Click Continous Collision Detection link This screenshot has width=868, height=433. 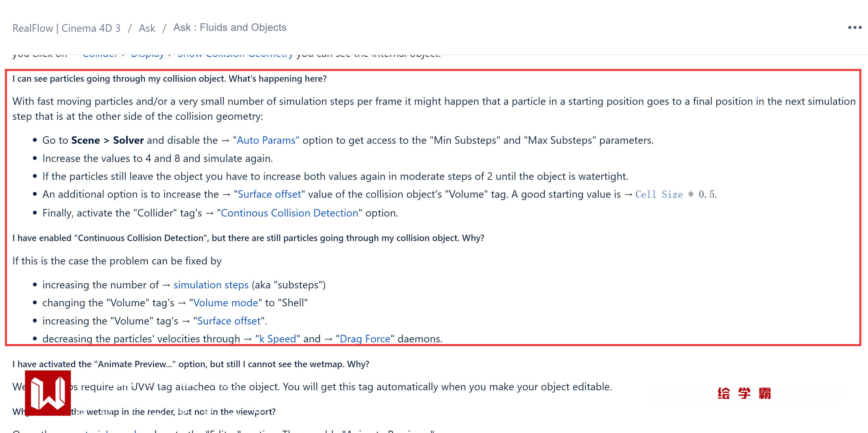289,213
